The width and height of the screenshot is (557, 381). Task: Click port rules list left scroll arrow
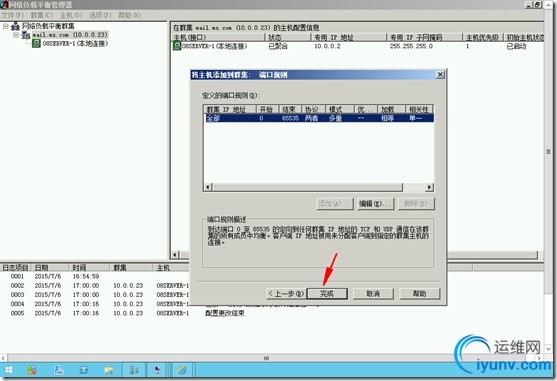[209, 187]
